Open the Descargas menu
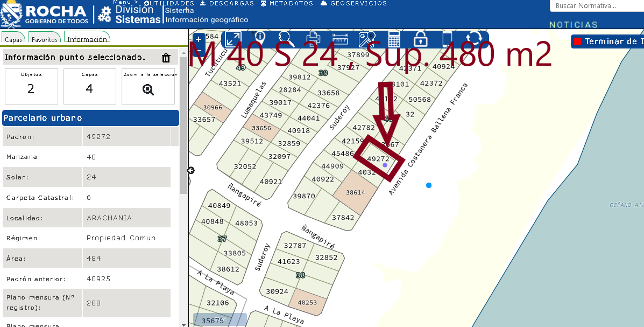Image resolution: width=644 pixels, height=327 pixels. pyautogui.click(x=227, y=3)
